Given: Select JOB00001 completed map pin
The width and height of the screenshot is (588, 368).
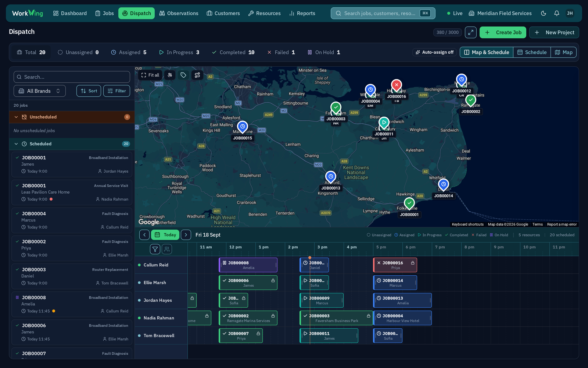Looking at the screenshot, I should (409, 204).
